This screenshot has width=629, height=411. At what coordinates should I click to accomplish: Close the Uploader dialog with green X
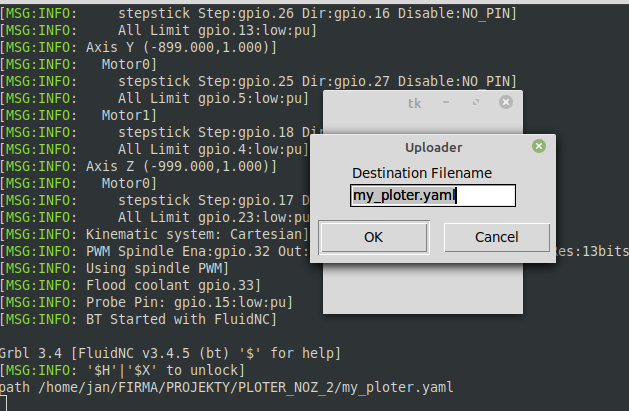pyautogui.click(x=539, y=146)
